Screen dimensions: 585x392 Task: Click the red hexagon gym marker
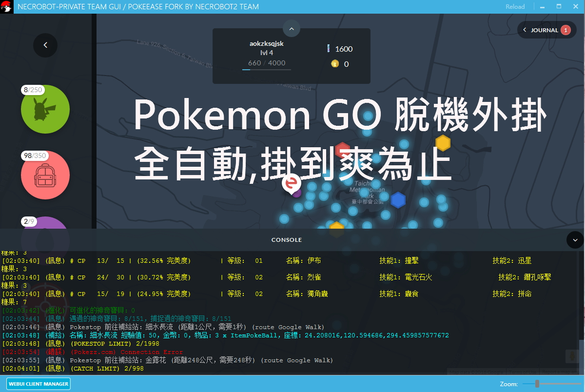coord(343,151)
